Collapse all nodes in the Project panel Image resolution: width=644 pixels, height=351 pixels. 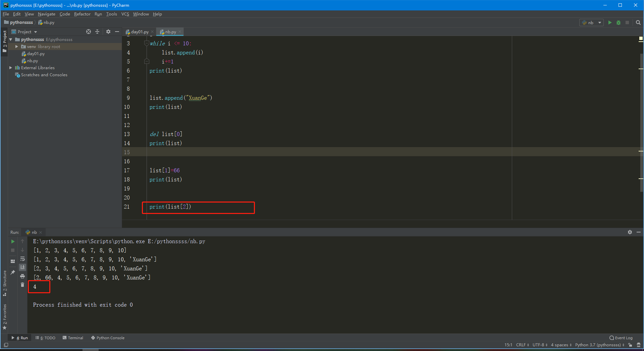coord(97,32)
